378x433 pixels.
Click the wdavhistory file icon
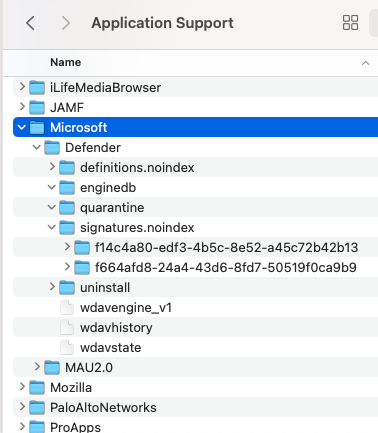pyautogui.click(x=67, y=327)
